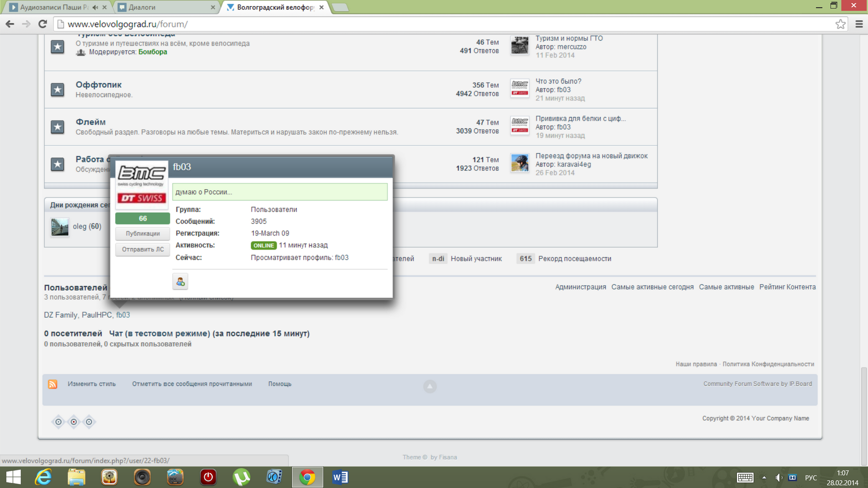Open the Рейтинг Контента link
The width and height of the screenshot is (868, 488).
(x=787, y=287)
